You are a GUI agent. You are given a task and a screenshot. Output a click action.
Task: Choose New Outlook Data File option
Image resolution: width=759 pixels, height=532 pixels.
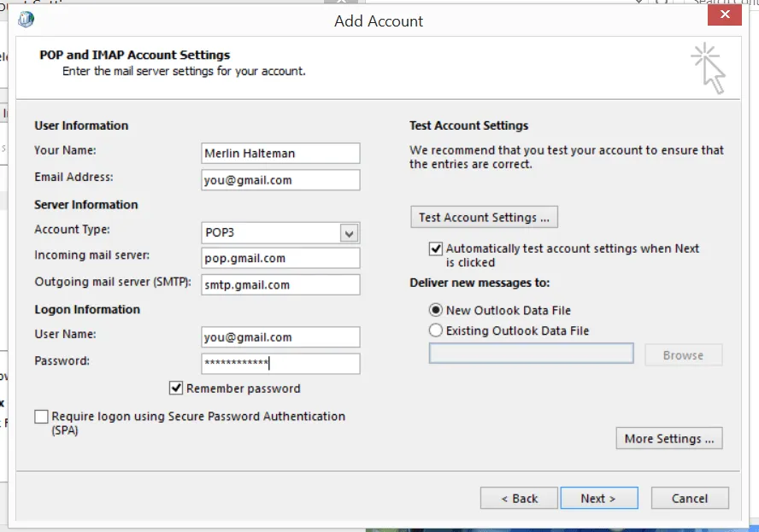pyautogui.click(x=436, y=311)
